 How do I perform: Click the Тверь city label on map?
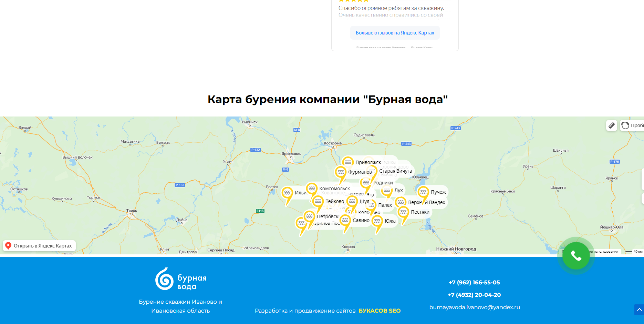click(132, 210)
